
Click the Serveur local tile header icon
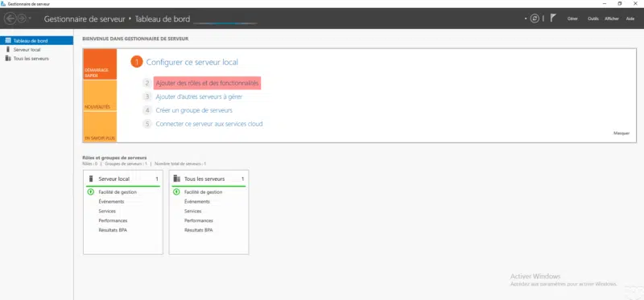pos(91,179)
